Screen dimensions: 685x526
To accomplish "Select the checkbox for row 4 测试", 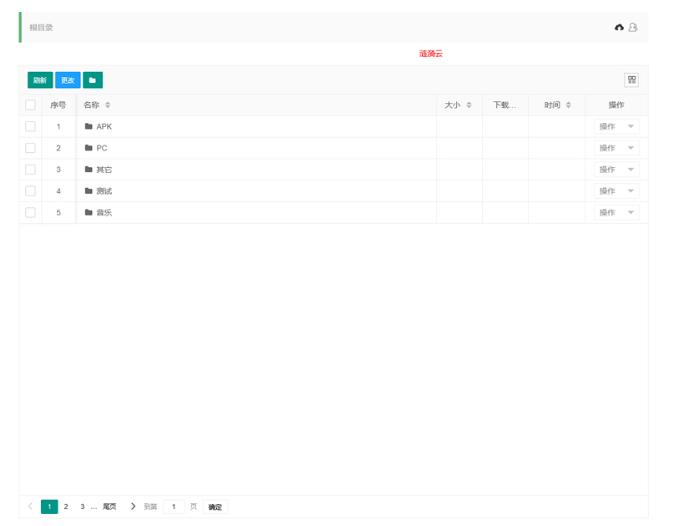I will point(30,191).
